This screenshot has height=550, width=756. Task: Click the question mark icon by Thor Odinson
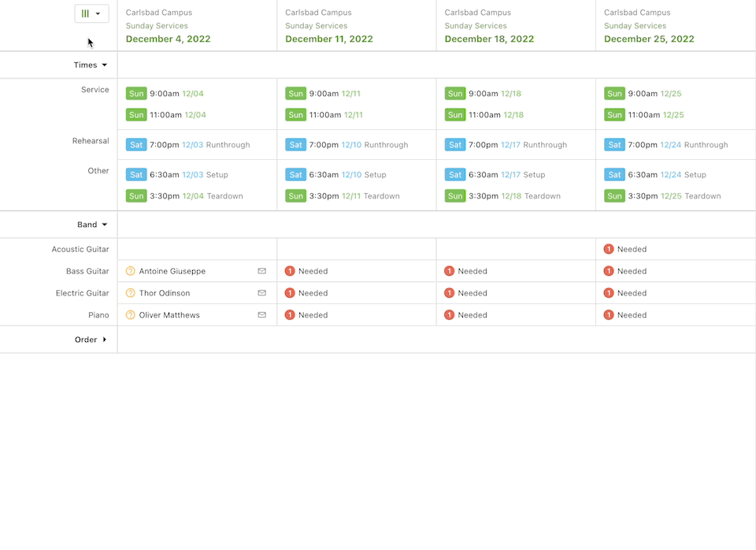131,293
